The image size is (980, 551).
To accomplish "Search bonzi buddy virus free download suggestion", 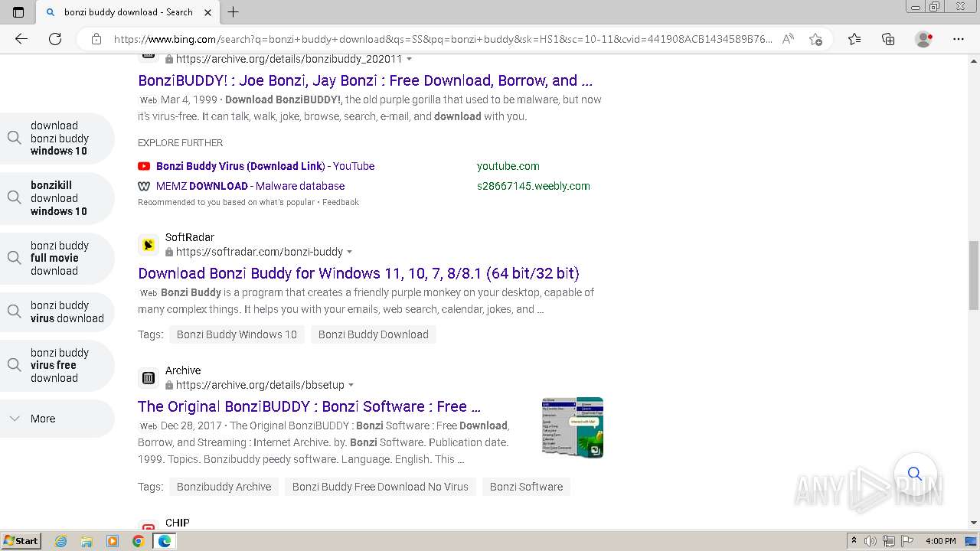I will (x=57, y=365).
